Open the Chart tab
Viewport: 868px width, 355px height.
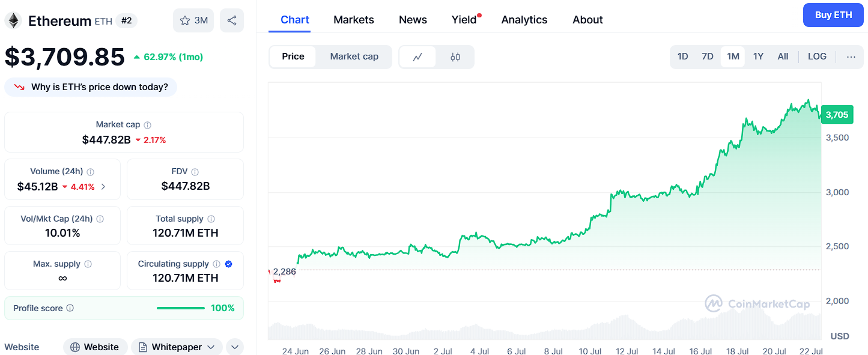click(x=295, y=20)
